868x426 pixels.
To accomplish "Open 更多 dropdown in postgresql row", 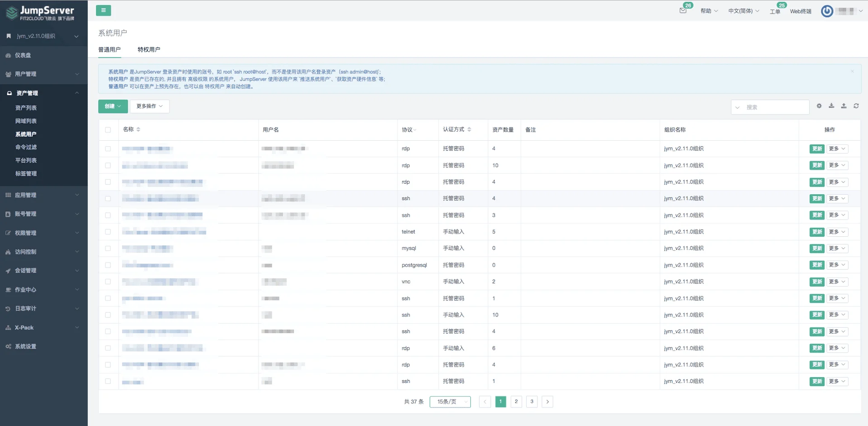I will tap(837, 265).
